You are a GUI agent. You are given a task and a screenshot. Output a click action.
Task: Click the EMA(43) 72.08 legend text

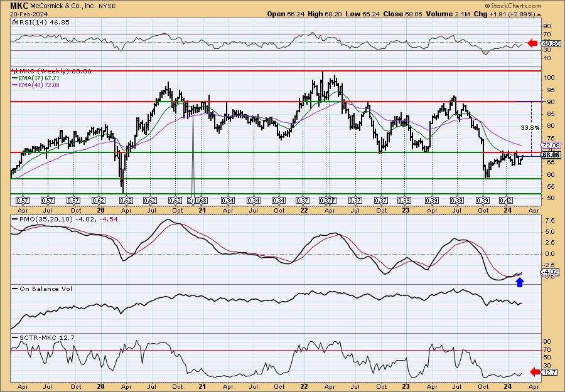(39, 85)
